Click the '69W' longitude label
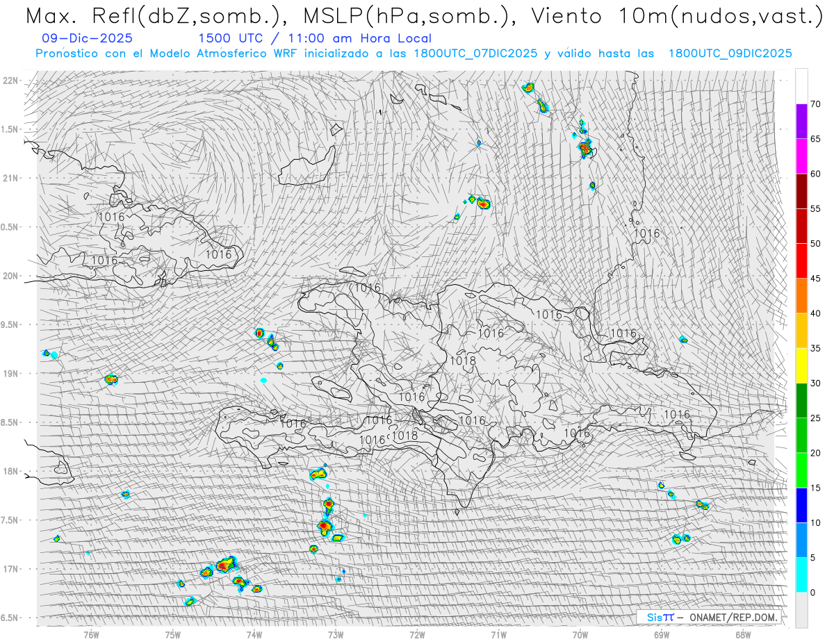The image size is (834, 644). click(662, 635)
